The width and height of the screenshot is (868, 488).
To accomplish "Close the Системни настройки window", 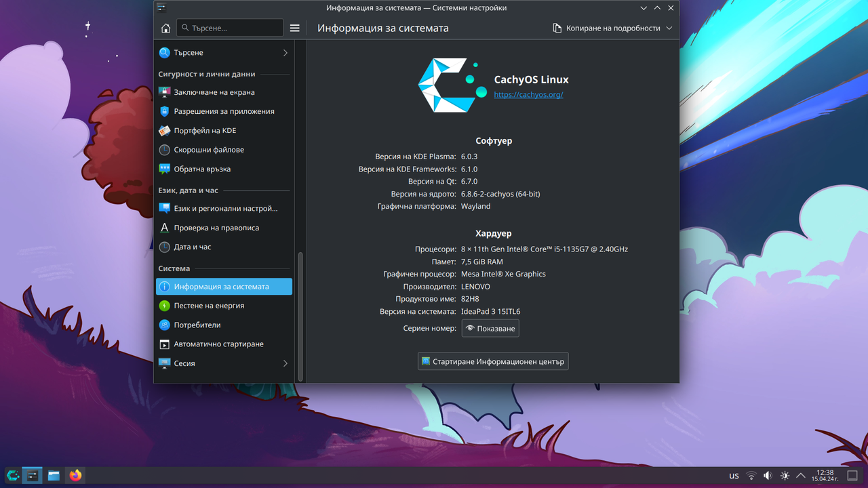I will [x=671, y=8].
